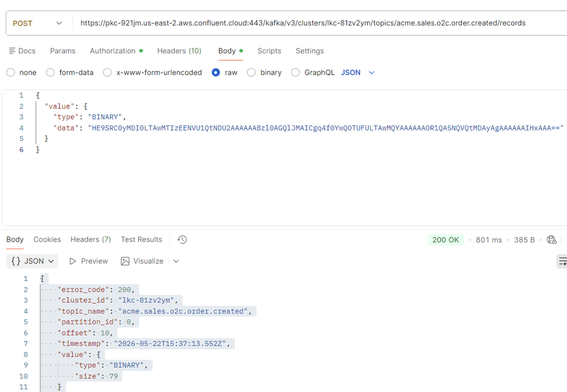Click the base64 data string in body

pyautogui.click(x=326, y=128)
